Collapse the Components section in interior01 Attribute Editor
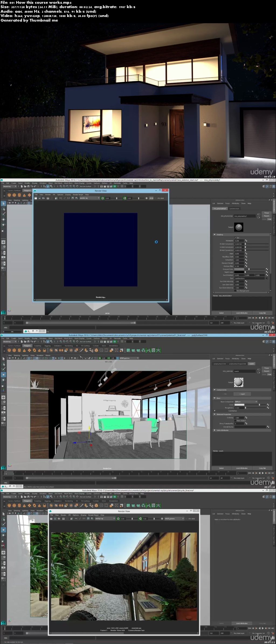276x644 pixels. (215, 390)
